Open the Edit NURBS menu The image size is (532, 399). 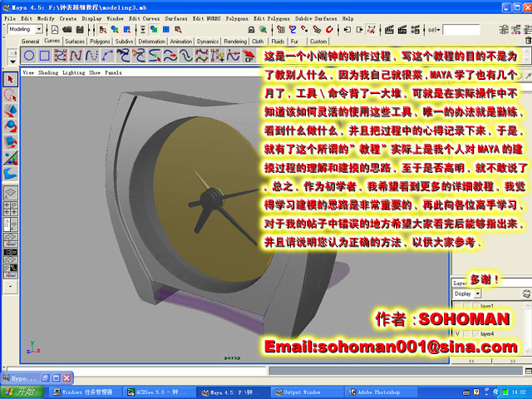point(207,18)
